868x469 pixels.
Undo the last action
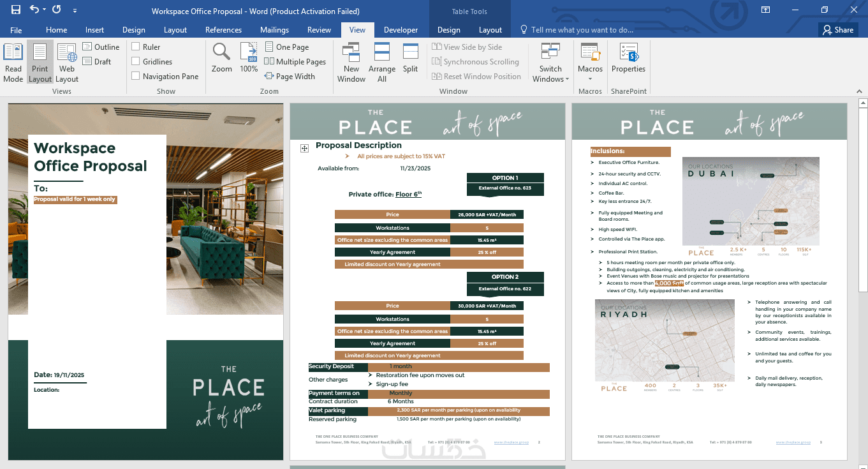(34, 10)
